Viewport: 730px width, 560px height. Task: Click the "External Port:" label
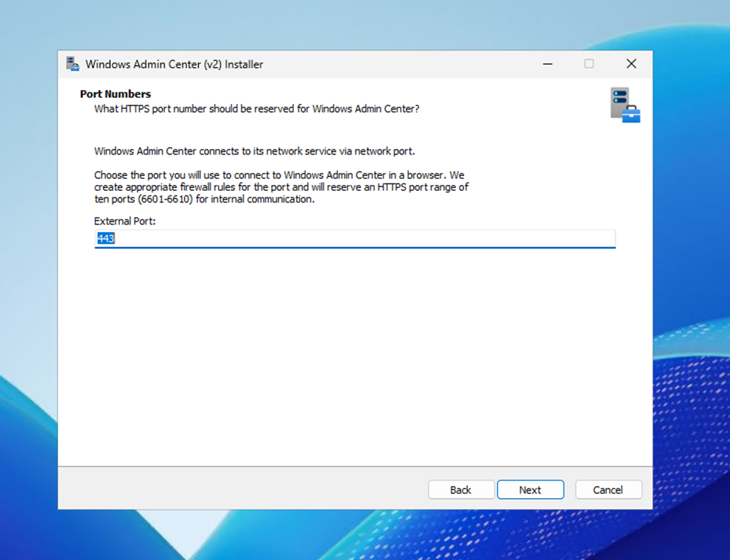(124, 221)
